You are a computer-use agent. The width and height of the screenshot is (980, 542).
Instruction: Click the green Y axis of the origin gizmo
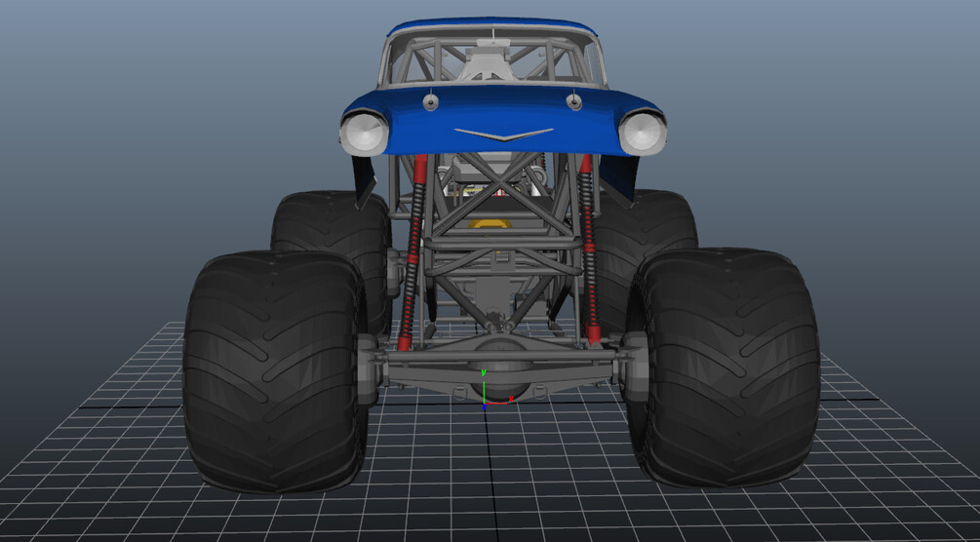click(x=484, y=388)
